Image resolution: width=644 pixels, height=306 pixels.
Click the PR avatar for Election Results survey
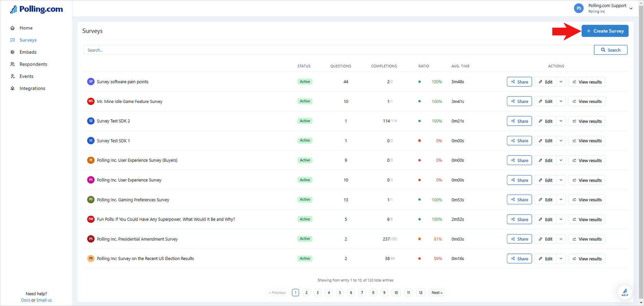91,258
